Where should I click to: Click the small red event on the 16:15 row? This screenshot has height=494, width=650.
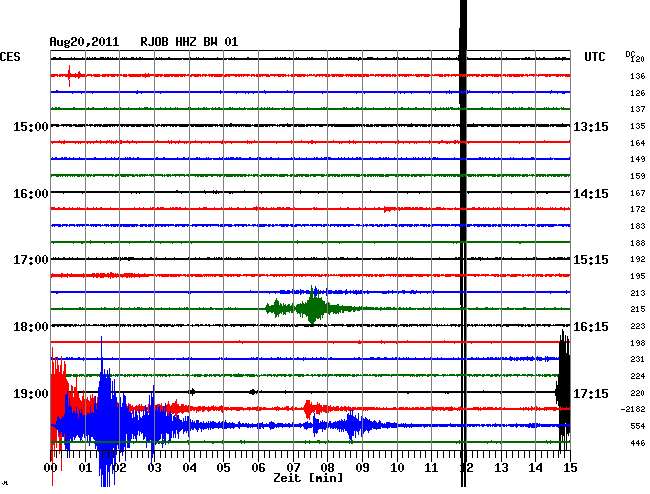coord(389,209)
